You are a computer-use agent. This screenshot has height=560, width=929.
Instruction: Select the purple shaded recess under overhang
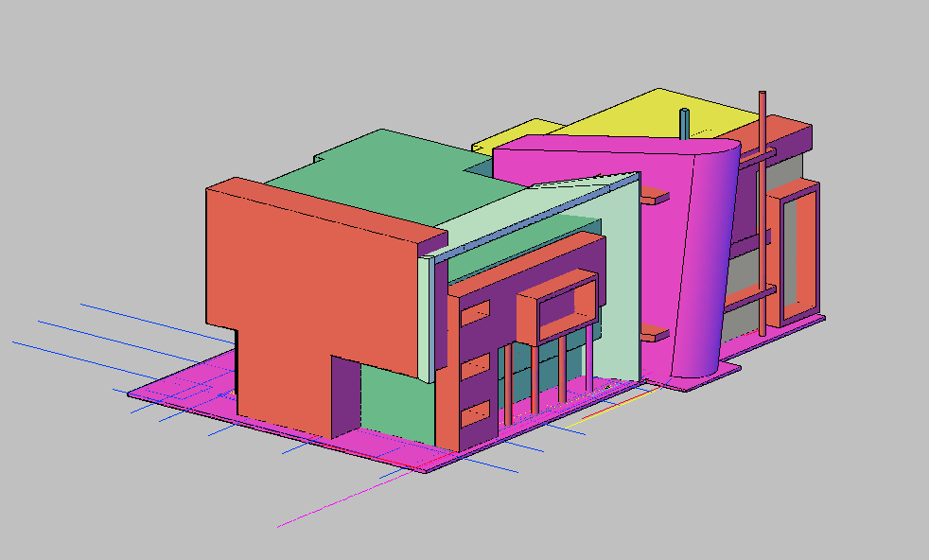(346, 397)
